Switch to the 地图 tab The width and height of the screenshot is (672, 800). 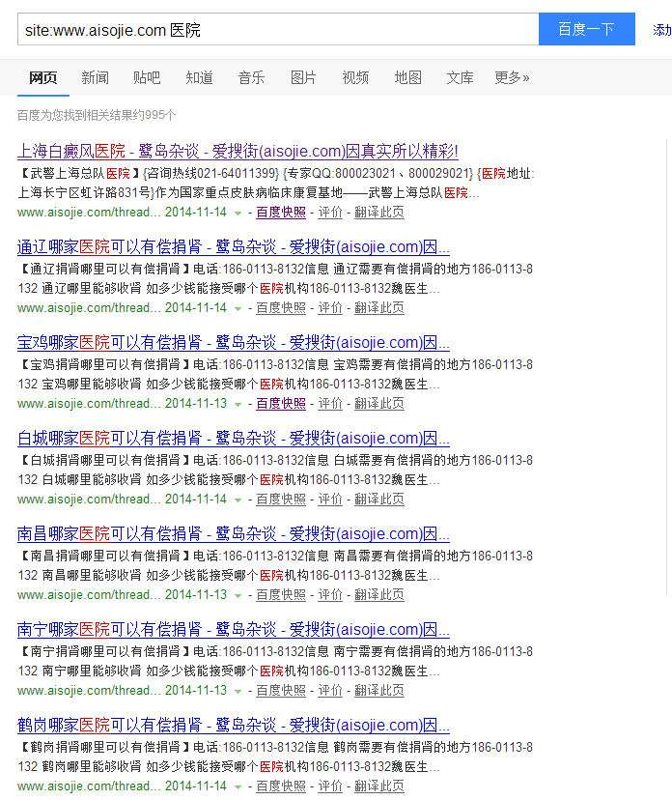[407, 77]
